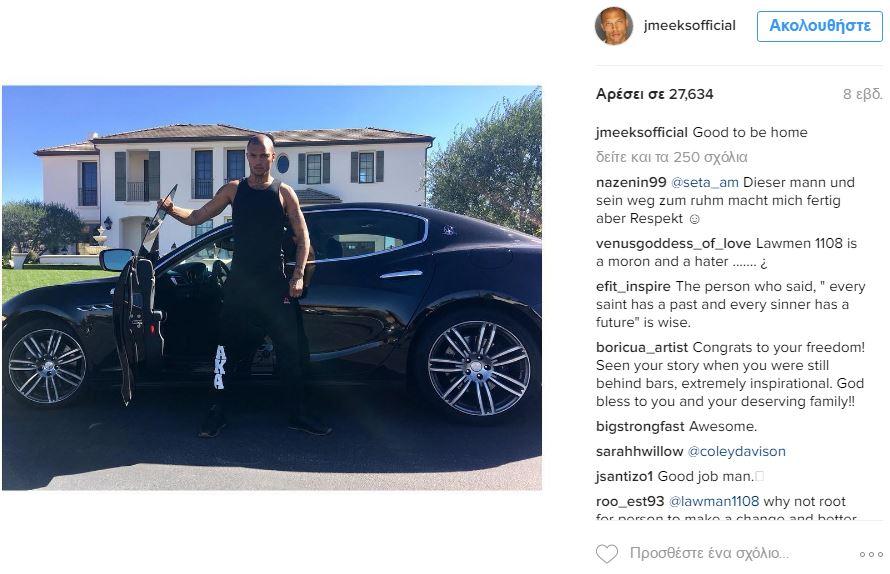Visit boricua_artist commenter profile
This screenshot has height=574, width=890.
pyautogui.click(x=641, y=348)
